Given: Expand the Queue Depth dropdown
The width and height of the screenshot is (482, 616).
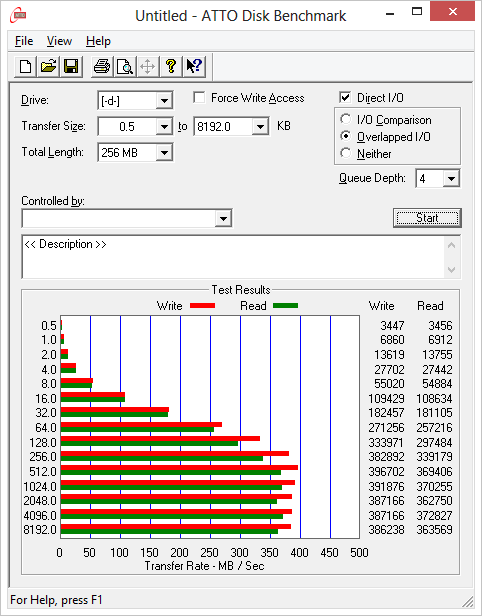Looking at the screenshot, I should [x=451, y=179].
